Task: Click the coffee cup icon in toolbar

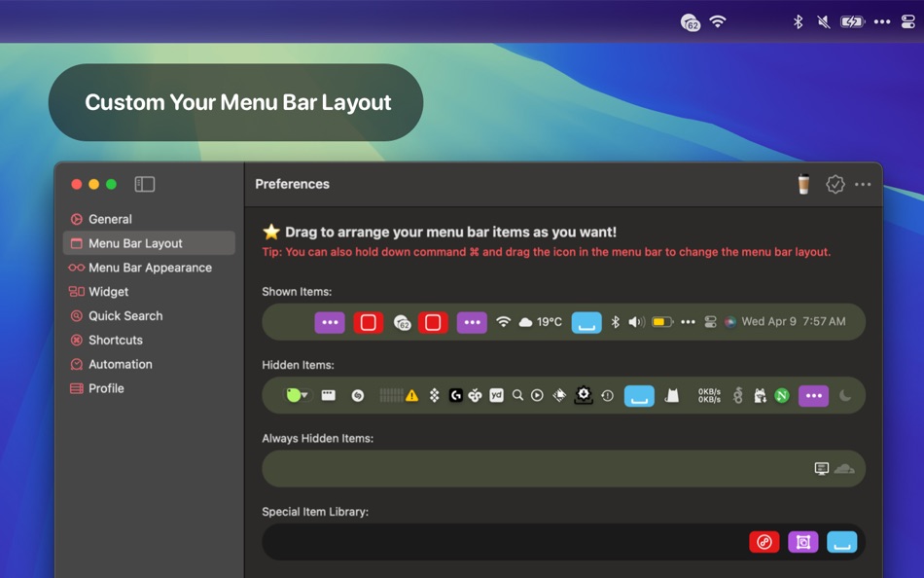Action: pyautogui.click(x=803, y=184)
